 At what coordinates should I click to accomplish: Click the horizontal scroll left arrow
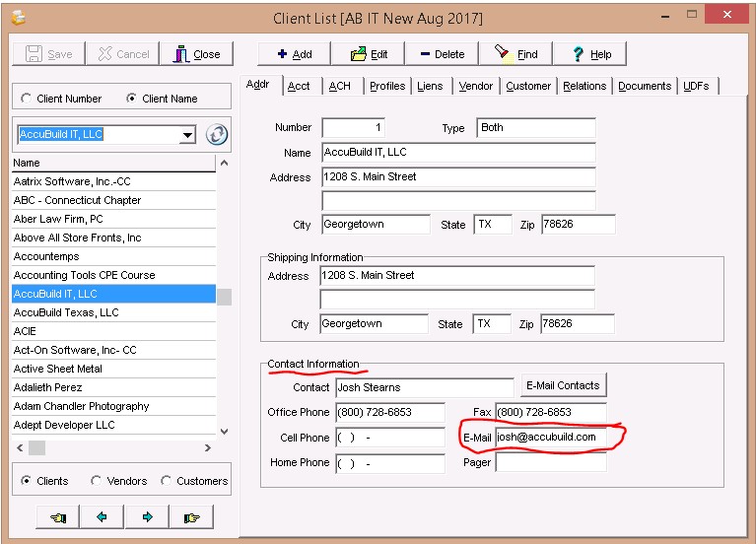click(20, 448)
